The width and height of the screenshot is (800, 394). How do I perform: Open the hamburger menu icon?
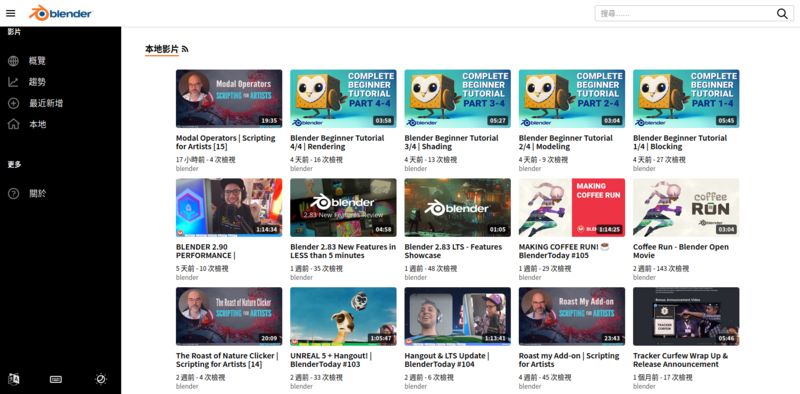[x=11, y=13]
